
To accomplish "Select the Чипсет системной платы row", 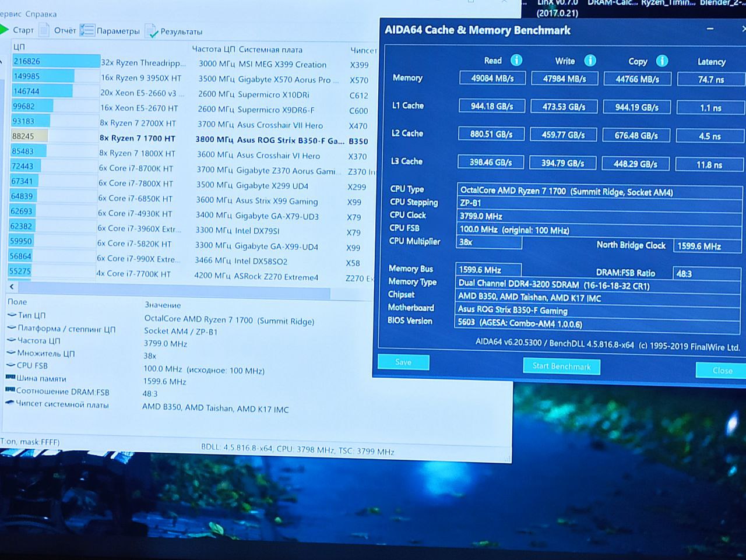I will [x=186, y=406].
